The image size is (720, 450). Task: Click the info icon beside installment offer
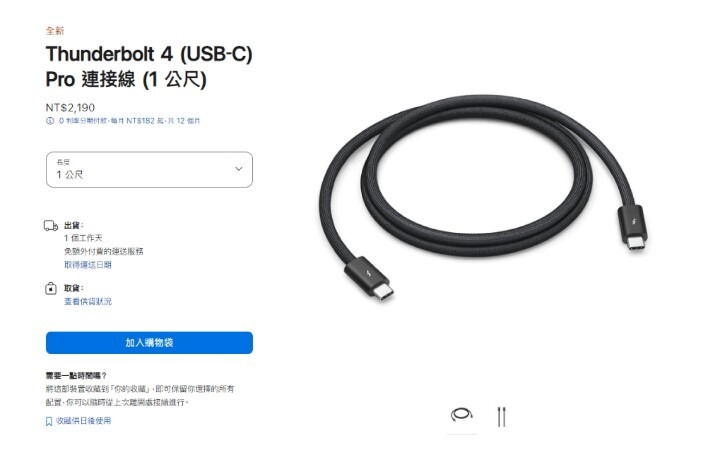click(x=50, y=121)
